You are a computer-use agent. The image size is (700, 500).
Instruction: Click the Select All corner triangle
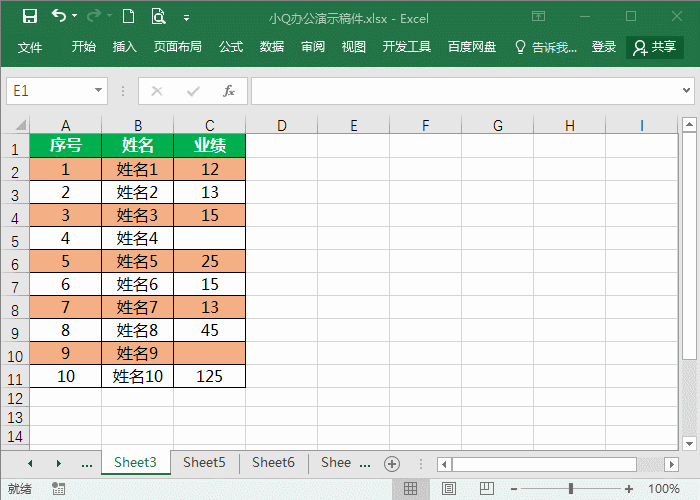click(21, 125)
